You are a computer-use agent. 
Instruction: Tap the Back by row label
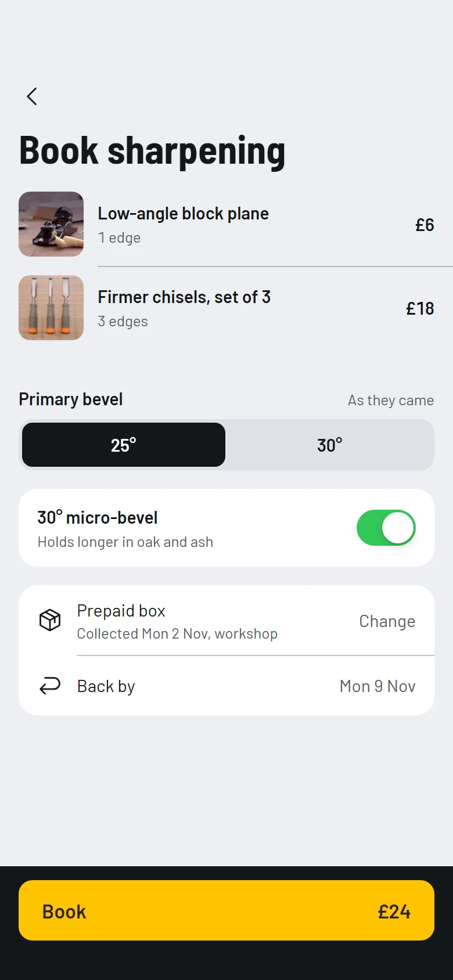click(106, 686)
